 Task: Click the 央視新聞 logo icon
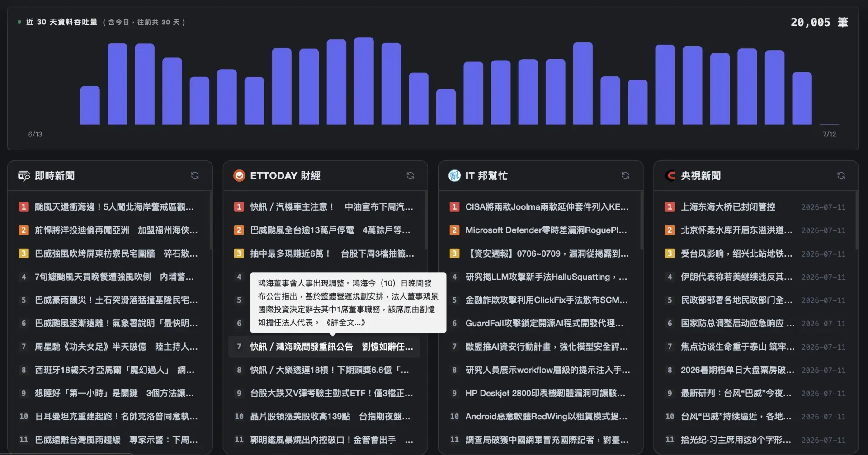(x=670, y=175)
